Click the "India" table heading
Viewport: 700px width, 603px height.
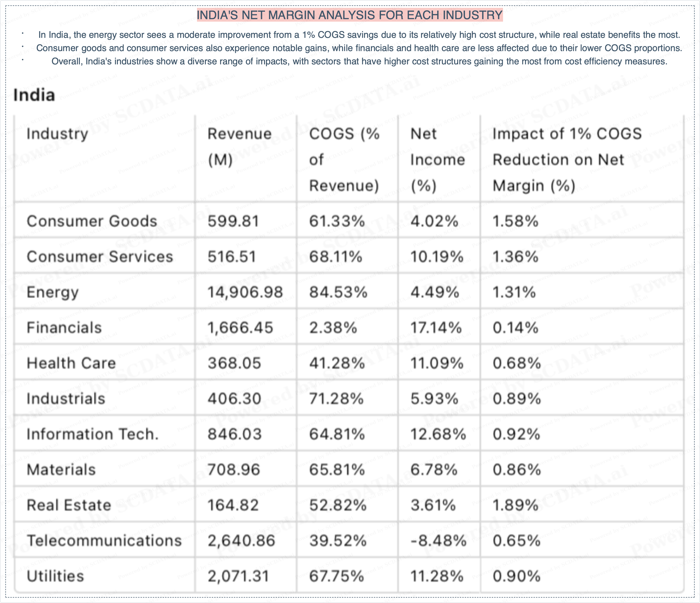pyautogui.click(x=34, y=95)
